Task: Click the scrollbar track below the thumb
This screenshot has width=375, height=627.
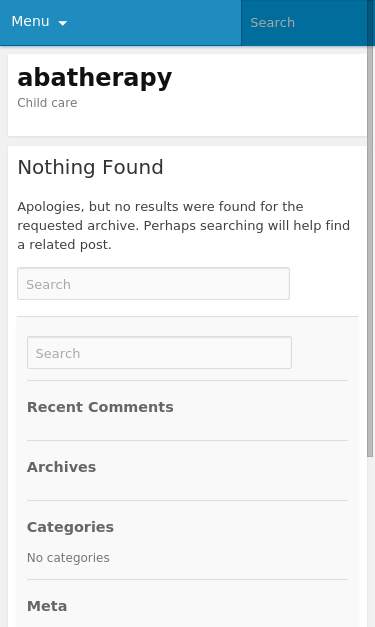Action: [x=371, y=542]
